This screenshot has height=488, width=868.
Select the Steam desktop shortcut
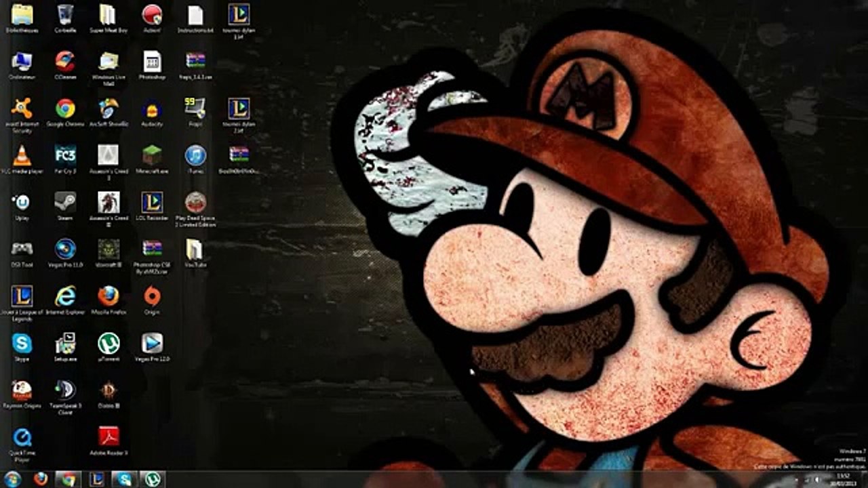tap(65, 203)
